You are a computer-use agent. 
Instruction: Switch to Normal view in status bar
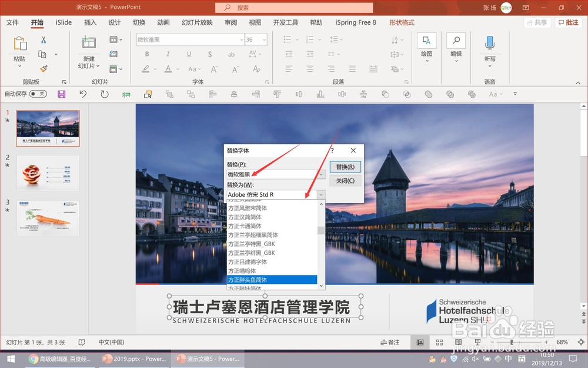click(x=420, y=342)
